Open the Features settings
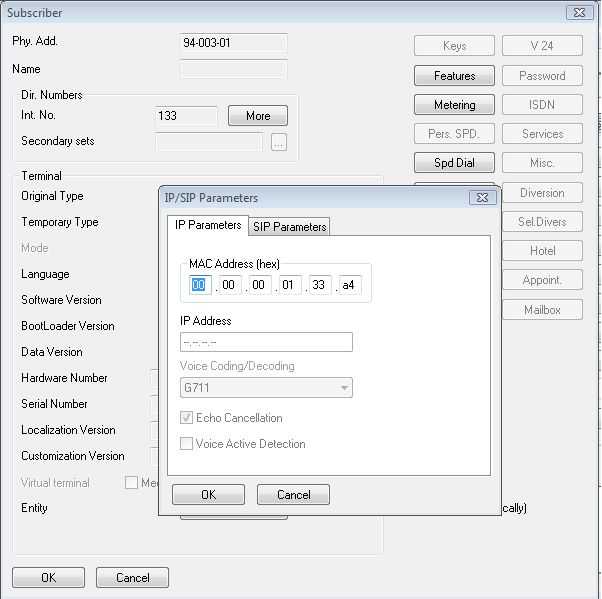The width and height of the screenshot is (602, 599). (x=454, y=76)
